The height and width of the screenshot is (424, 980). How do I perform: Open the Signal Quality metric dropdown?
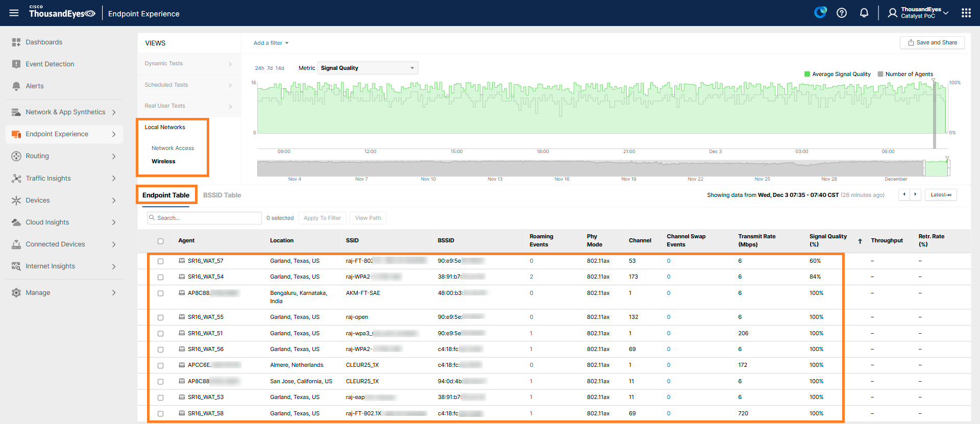tap(367, 68)
